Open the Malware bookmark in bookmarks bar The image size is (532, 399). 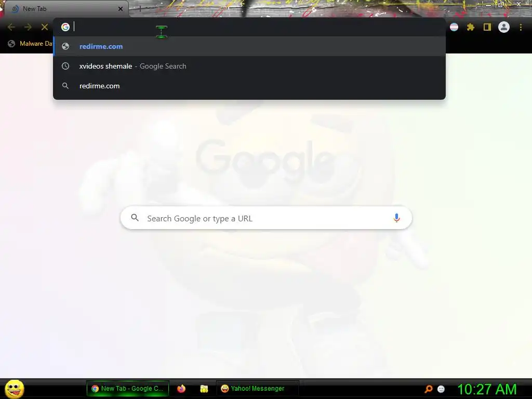31,44
